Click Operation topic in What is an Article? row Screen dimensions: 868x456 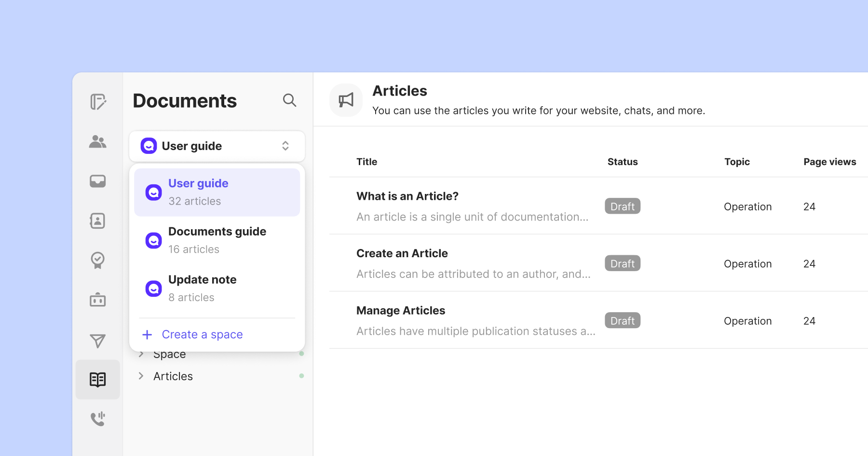(748, 207)
